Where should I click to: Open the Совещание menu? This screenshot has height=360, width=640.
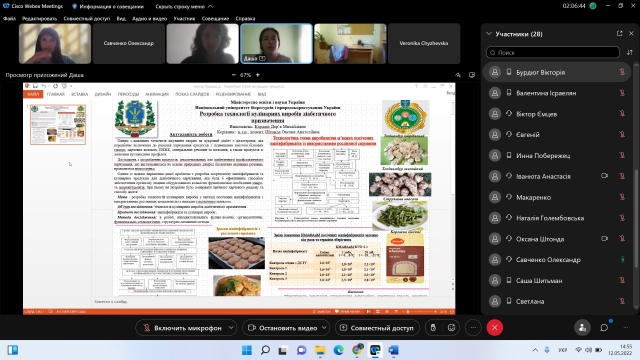(216, 18)
